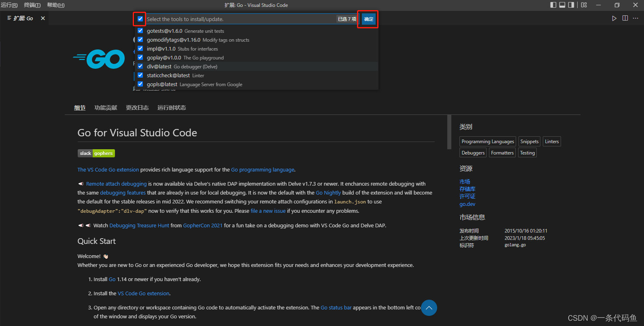This screenshot has height=326, width=644.
Task: Open the Go Nightly link
Action: [x=328, y=193]
